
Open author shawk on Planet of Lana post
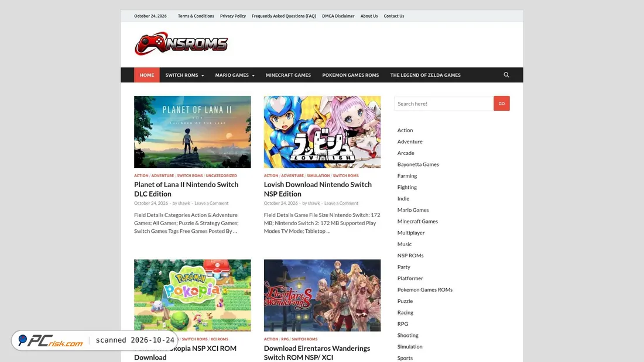tap(184, 203)
